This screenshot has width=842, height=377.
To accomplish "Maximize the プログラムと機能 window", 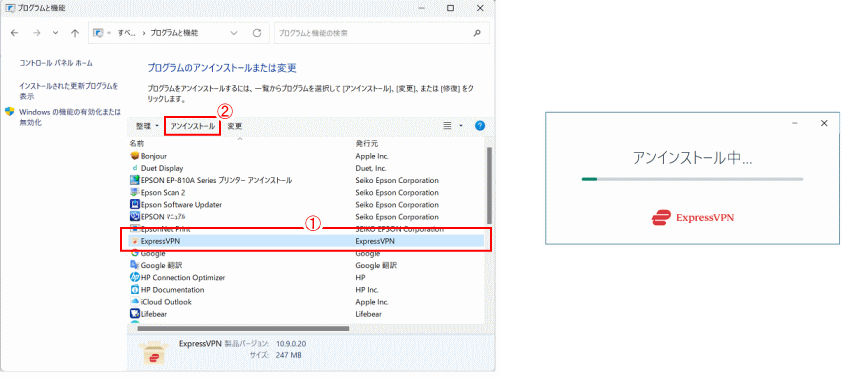I will click(x=451, y=8).
